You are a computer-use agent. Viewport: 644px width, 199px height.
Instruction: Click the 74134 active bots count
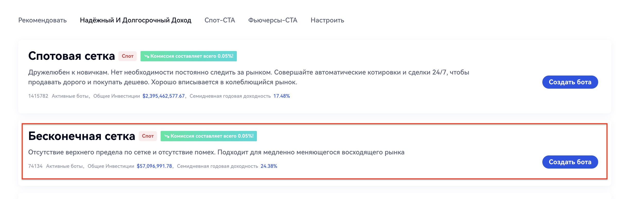click(x=35, y=166)
